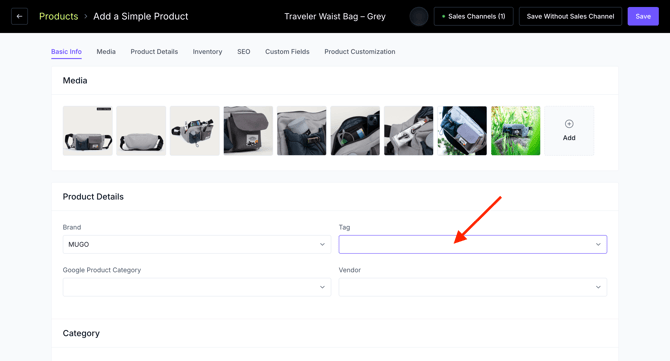Select ninth thumbnail on green grass
Screen dimensions: 670x361
pyautogui.click(x=515, y=131)
